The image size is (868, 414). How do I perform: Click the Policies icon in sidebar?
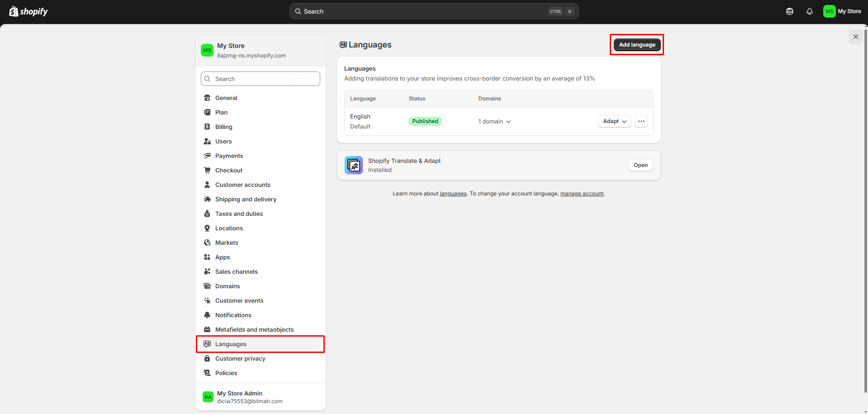[x=207, y=373]
